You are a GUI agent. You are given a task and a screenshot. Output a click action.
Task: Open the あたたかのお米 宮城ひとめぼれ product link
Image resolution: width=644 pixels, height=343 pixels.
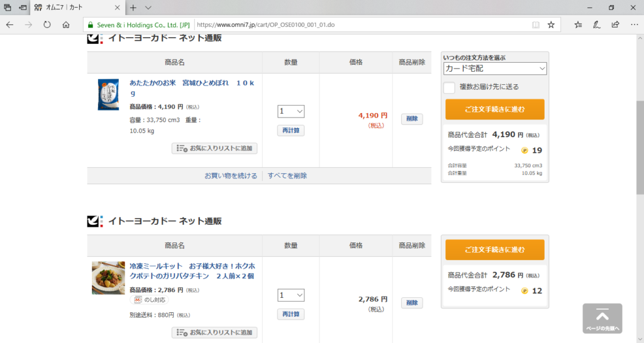pyautogui.click(x=192, y=88)
